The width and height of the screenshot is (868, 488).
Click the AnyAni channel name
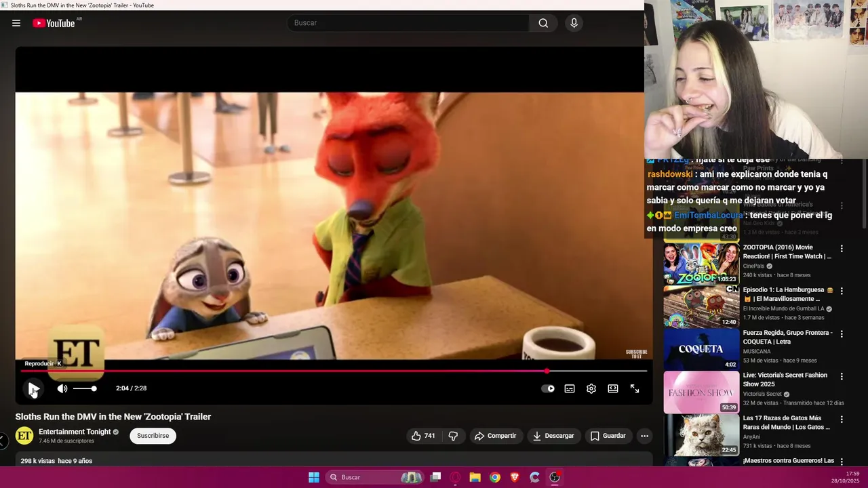(752, 437)
